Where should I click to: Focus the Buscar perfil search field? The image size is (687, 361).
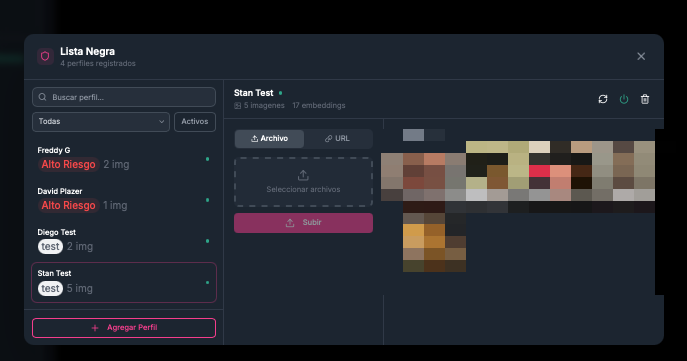coord(124,97)
